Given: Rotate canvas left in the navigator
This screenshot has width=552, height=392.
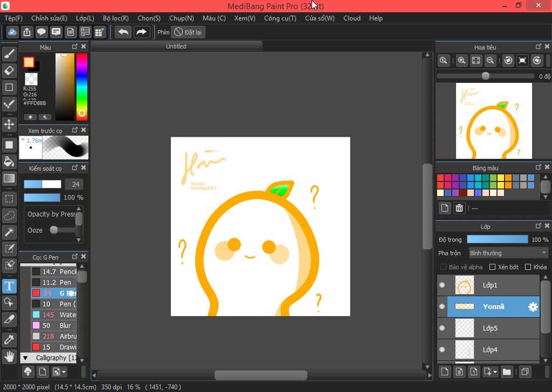Looking at the screenshot, I should pos(508,60).
